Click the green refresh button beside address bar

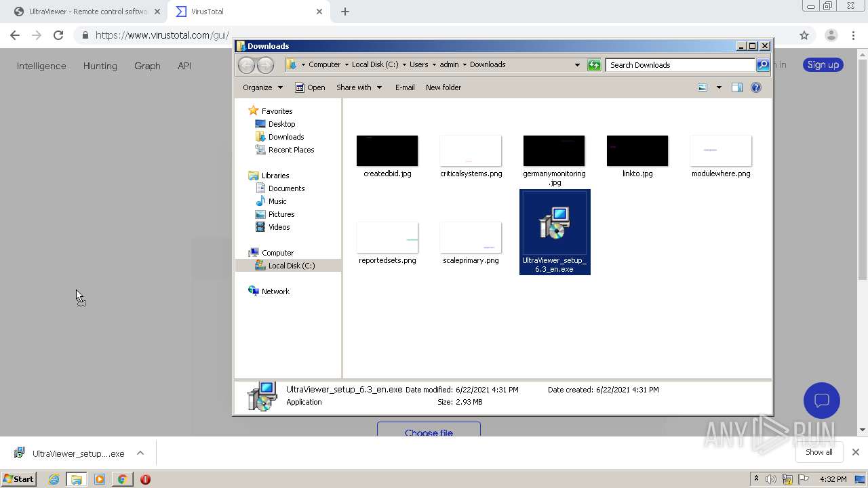pos(594,65)
